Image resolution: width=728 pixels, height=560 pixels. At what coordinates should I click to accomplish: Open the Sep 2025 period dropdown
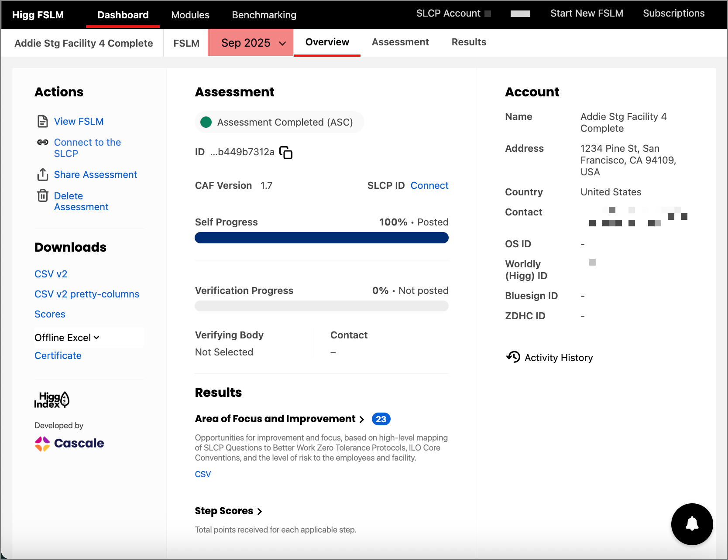[252, 43]
